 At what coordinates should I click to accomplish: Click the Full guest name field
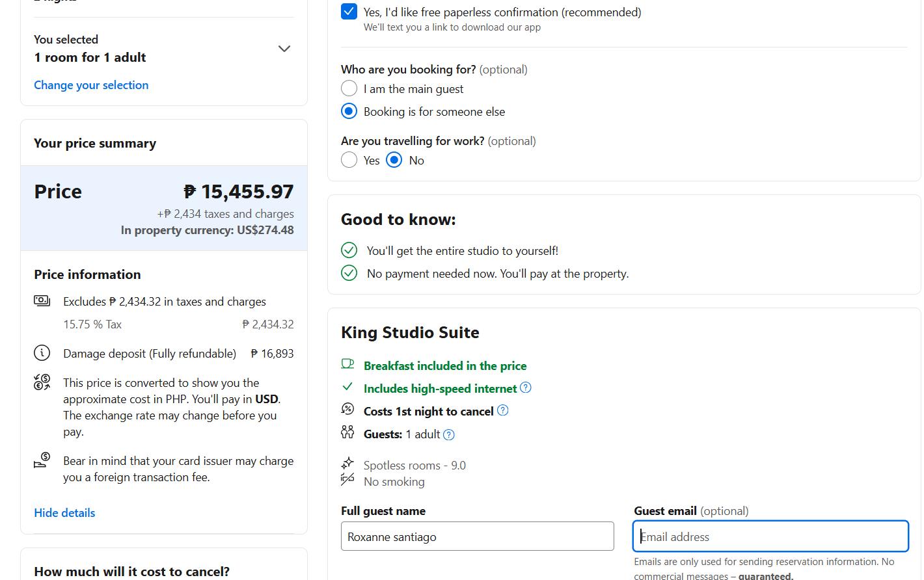click(x=477, y=536)
